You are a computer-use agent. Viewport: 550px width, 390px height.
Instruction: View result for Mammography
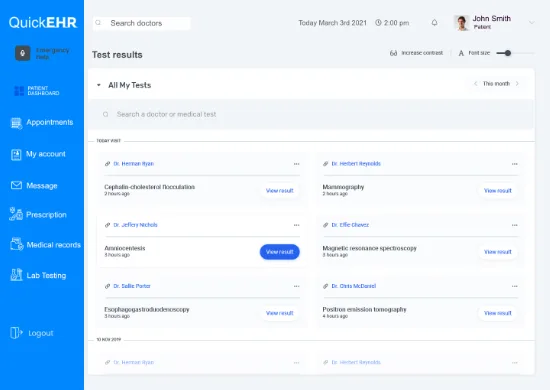[x=498, y=191]
